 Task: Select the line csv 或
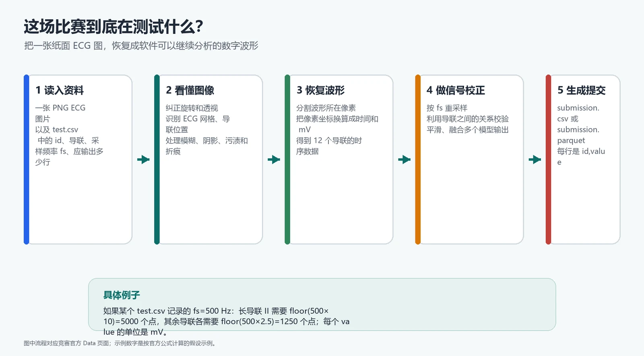pos(568,119)
